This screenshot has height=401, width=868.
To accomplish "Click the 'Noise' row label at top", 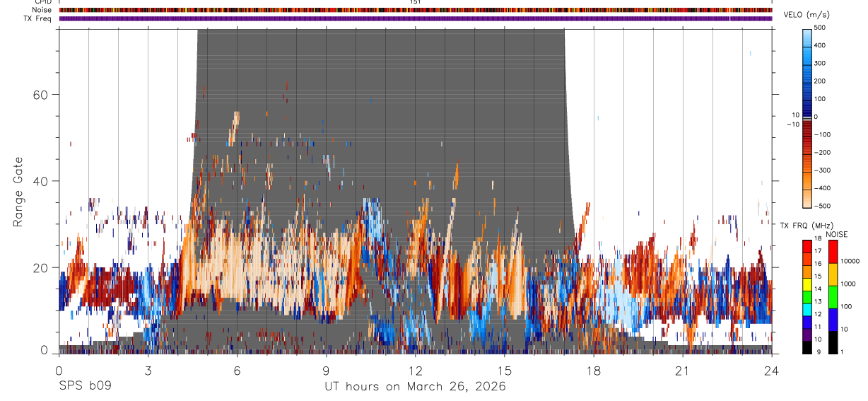I will coord(42,10).
